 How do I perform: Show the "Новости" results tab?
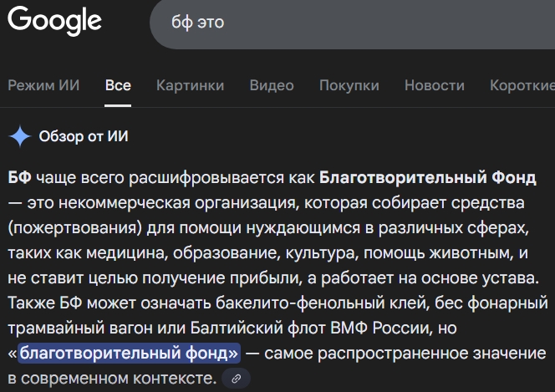pyautogui.click(x=435, y=85)
